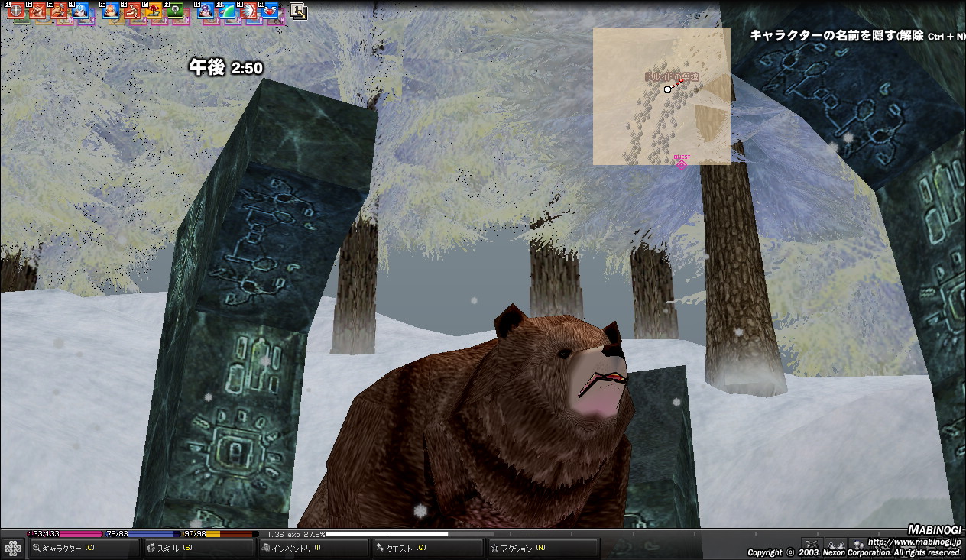Open the スキル (S) window

pos(198,548)
